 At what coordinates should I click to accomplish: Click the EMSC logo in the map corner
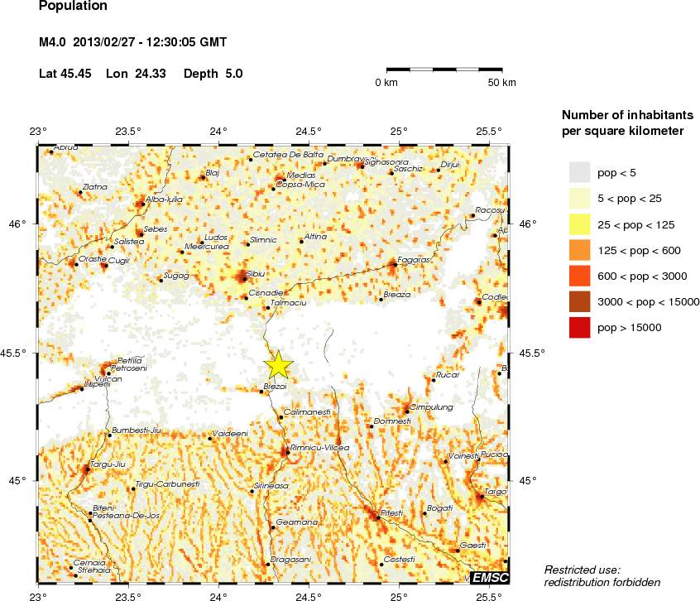click(x=491, y=576)
